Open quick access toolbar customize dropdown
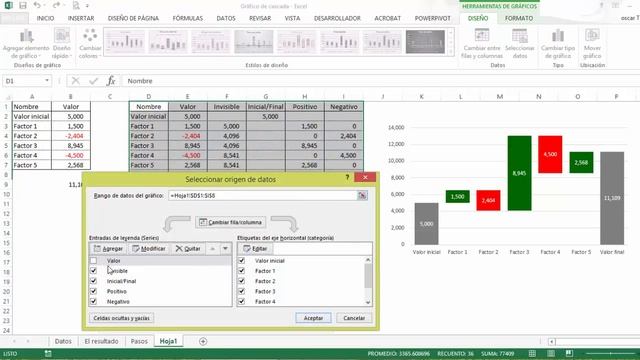Screen dimensions: 640x360 pos(87,6)
